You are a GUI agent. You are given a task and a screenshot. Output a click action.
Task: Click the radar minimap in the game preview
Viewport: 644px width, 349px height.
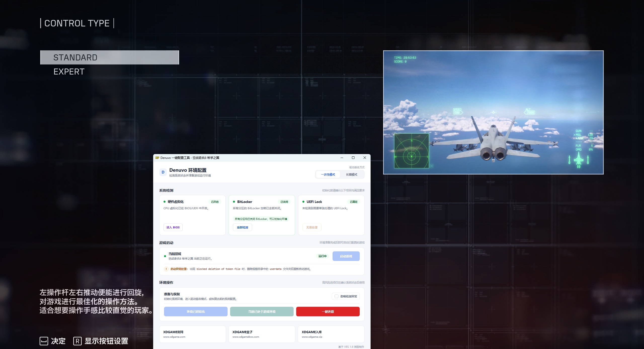pyautogui.click(x=412, y=151)
